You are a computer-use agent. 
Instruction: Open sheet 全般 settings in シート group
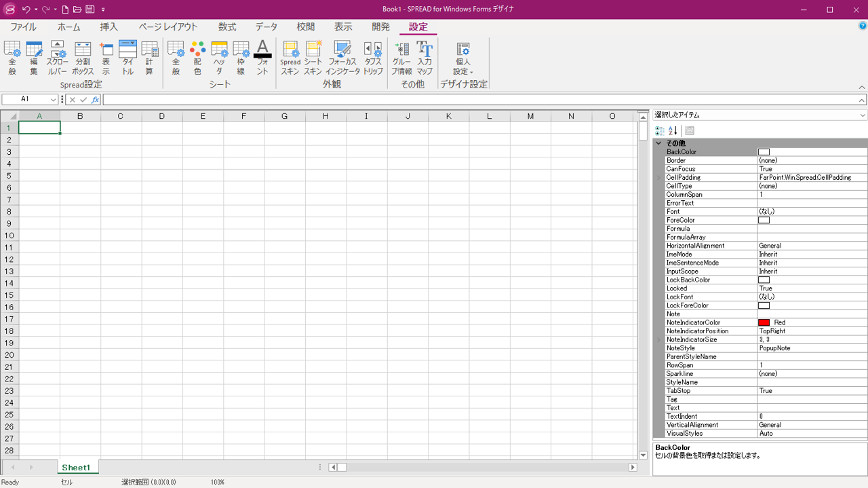[176, 58]
